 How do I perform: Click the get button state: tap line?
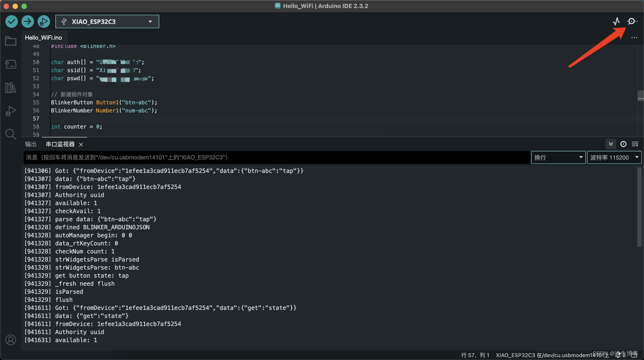coord(76,276)
